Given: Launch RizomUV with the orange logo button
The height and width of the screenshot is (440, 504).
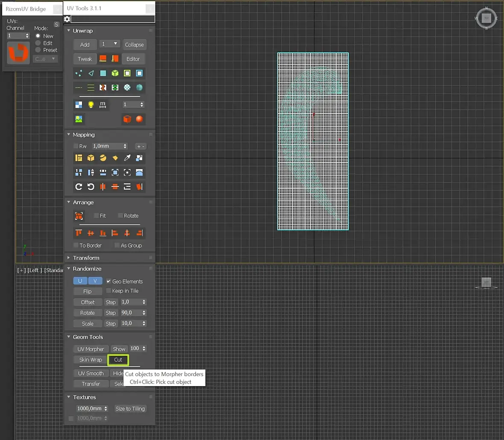Looking at the screenshot, I should pos(18,52).
